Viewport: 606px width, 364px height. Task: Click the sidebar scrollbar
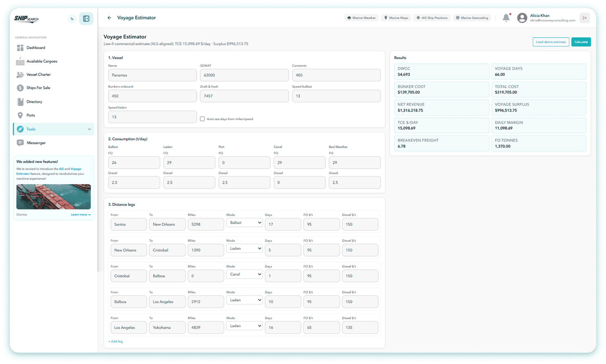coord(97,140)
